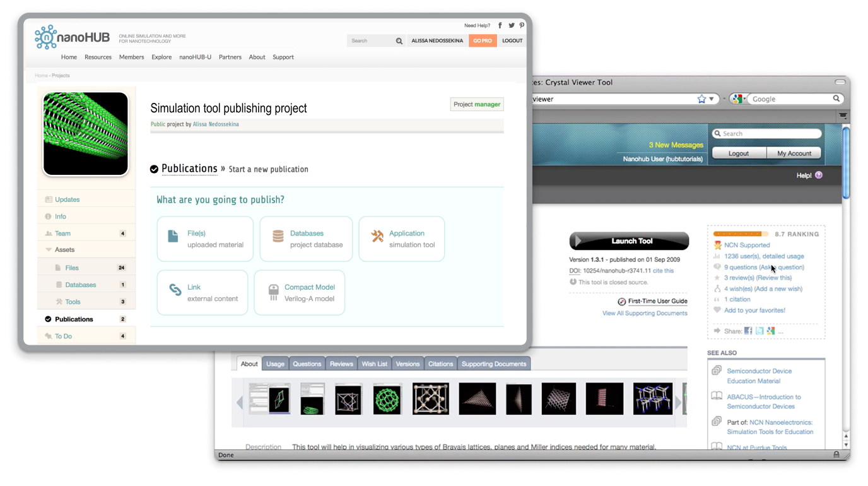
Task: Toggle the bookmark star in the address bar
Action: click(701, 98)
